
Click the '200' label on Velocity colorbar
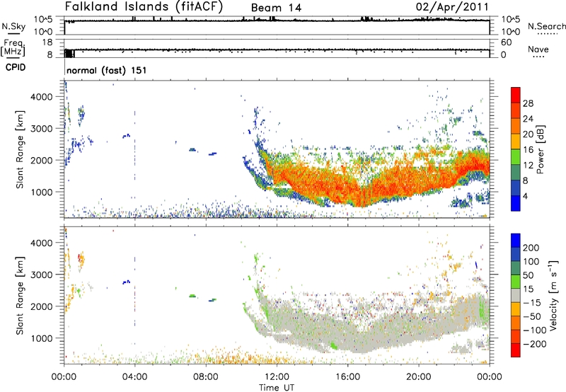coord(531,248)
